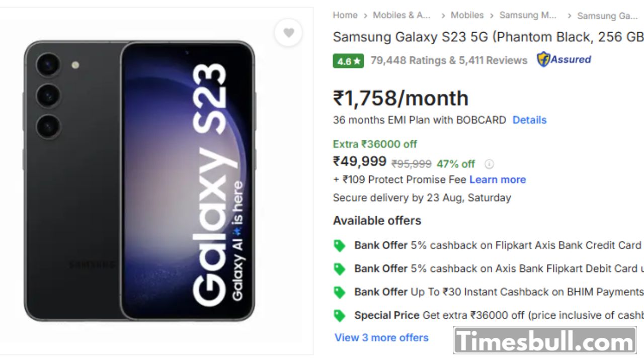This screenshot has height=362, width=644.
Task: Open EMI plan Details link
Action: click(529, 120)
